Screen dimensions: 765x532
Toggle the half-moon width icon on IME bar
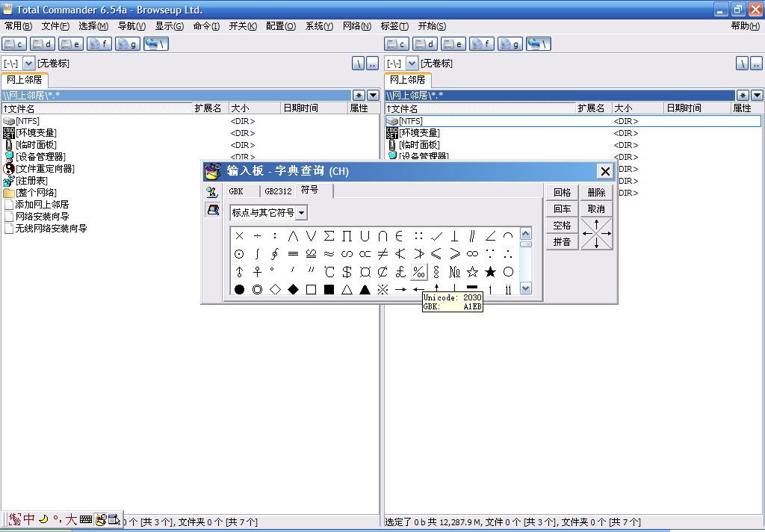click(43, 519)
